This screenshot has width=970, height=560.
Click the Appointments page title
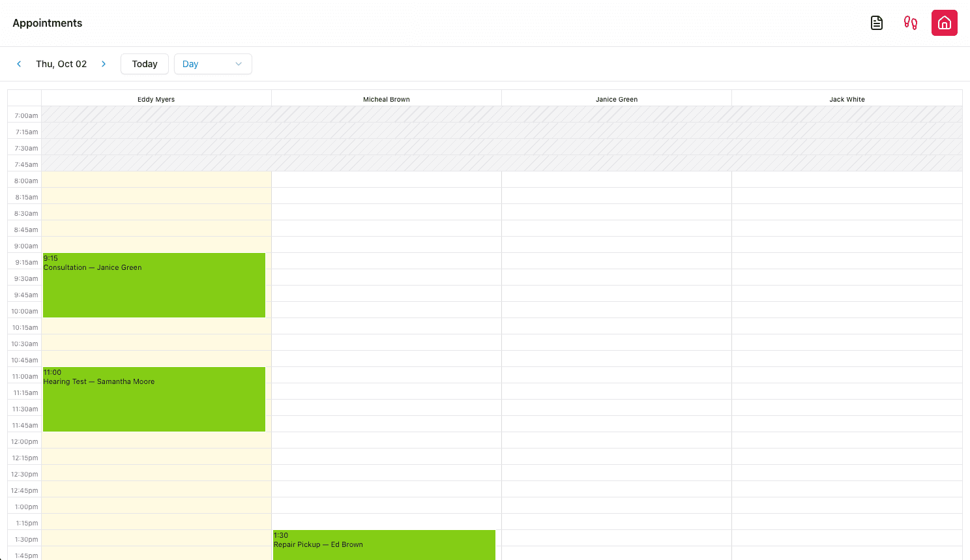point(48,23)
